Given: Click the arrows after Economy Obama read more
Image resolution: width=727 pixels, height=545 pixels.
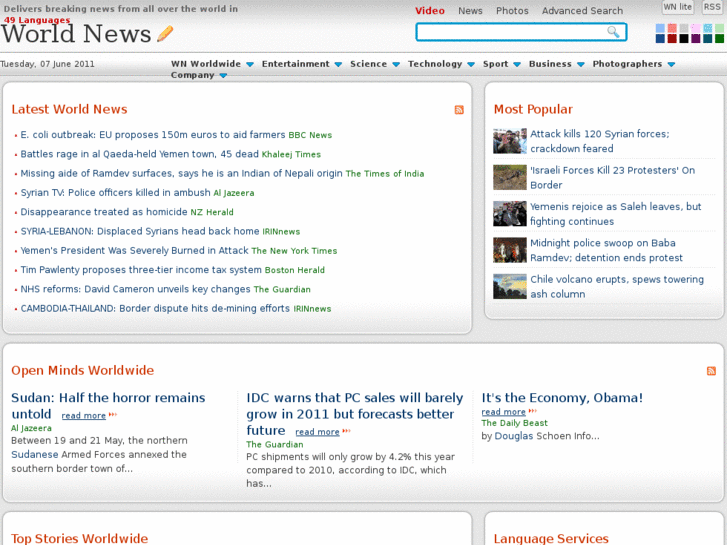Looking at the screenshot, I should pyautogui.click(x=533, y=411).
